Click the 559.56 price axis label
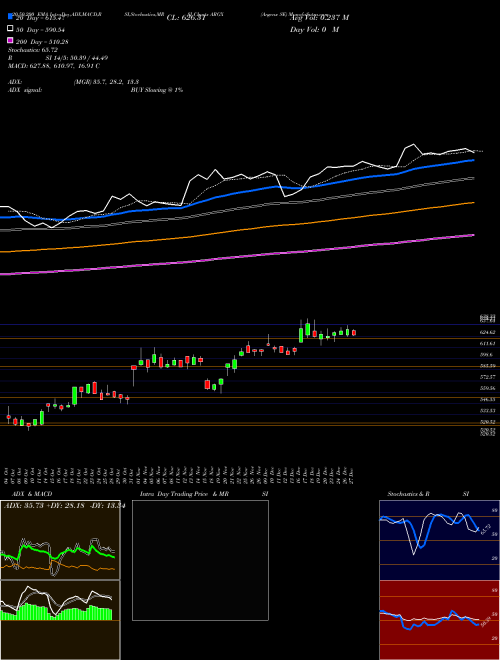Image resolution: width=500 pixels, height=660 pixels. [x=488, y=388]
